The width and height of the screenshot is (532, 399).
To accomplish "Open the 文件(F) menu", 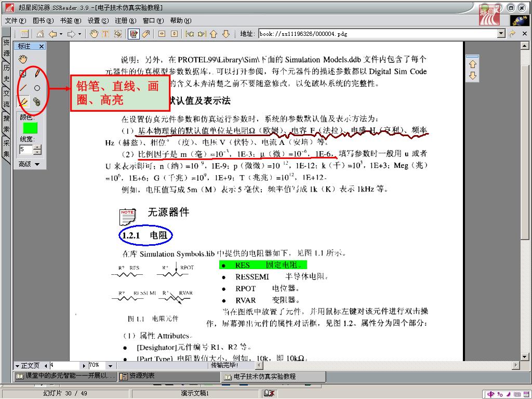I will pos(15,21).
